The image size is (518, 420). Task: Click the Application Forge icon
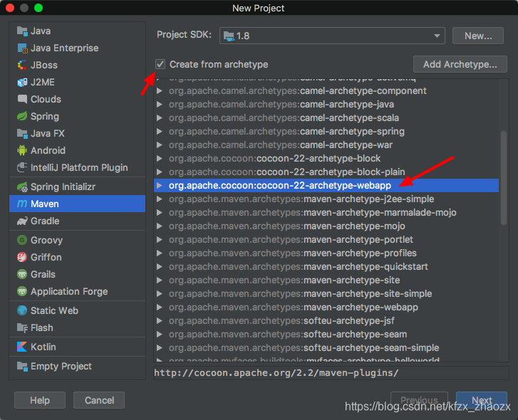point(22,292)
